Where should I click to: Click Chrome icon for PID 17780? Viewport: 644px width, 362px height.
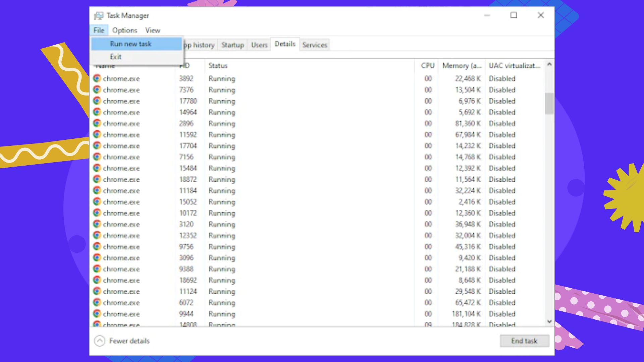97,101
